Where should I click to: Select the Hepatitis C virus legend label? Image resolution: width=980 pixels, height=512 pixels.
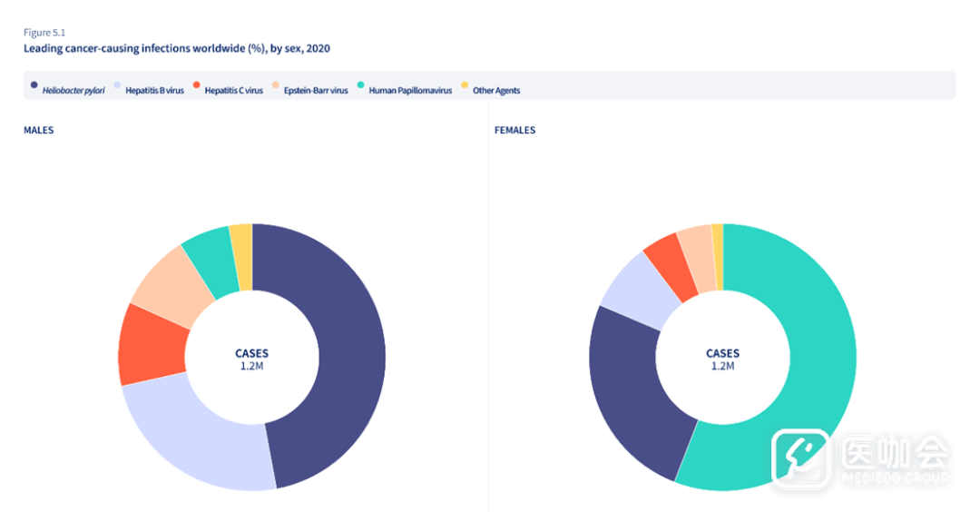click(234, 91)
